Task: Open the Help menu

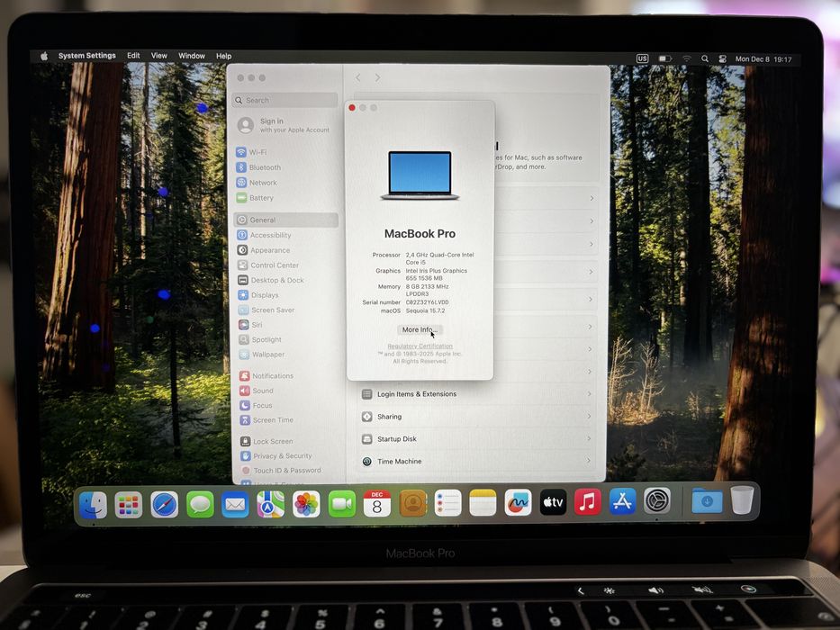Action: [224, 56]
